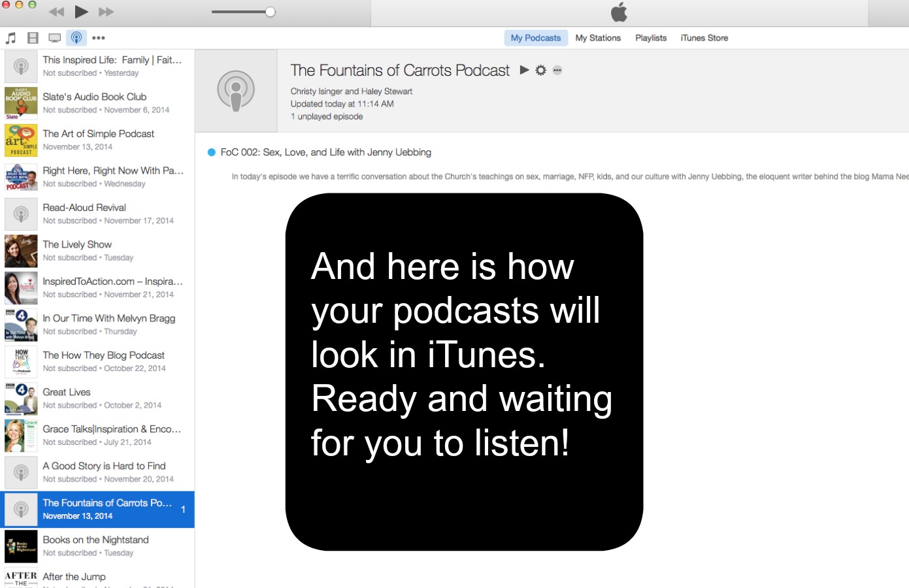This screenshot has width=909, height=588.
Task: Select After the Jump podcast
Action: pos(97,577)
